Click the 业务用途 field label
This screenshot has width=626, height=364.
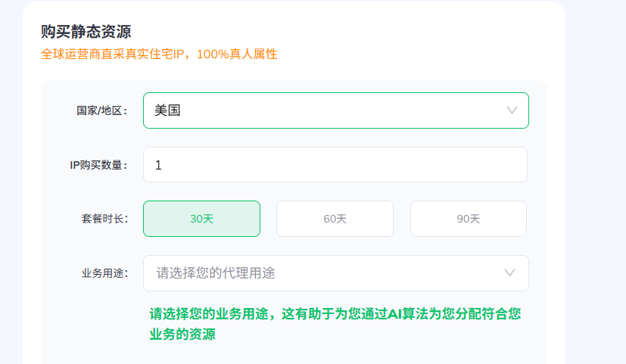tap(104, 273)
